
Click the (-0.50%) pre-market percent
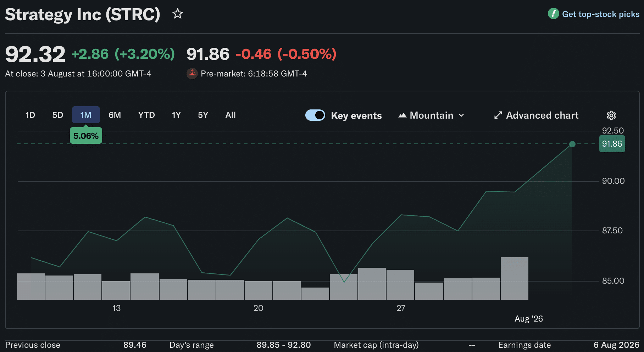coord(307,54)
